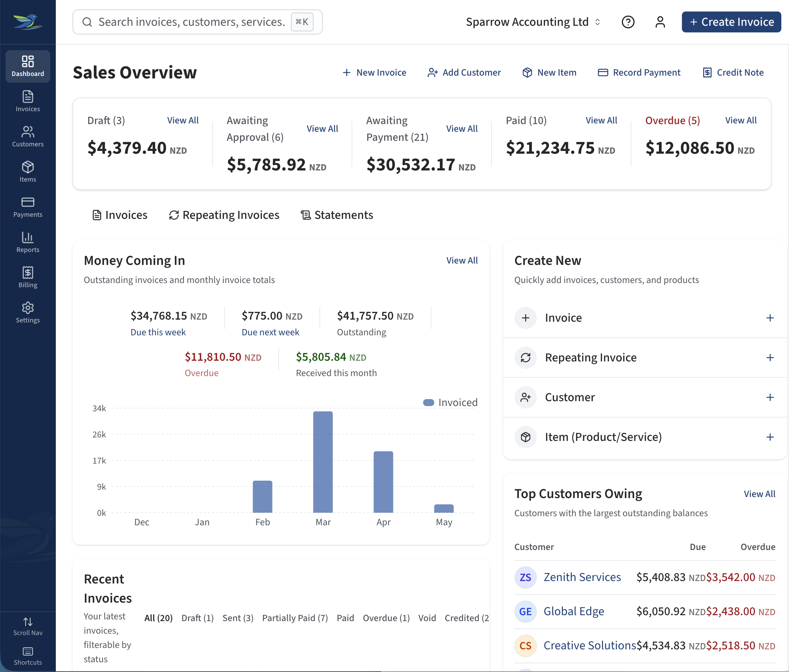Expand the Sparrow Accounting Ltd organisation switcher
This screenshot has width=789, height=672.
tap(533, 22)
